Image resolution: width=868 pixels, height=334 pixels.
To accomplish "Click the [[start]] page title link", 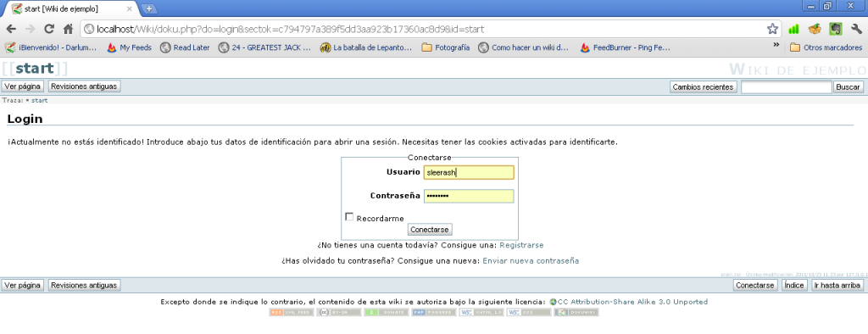I will pos(35,69).
